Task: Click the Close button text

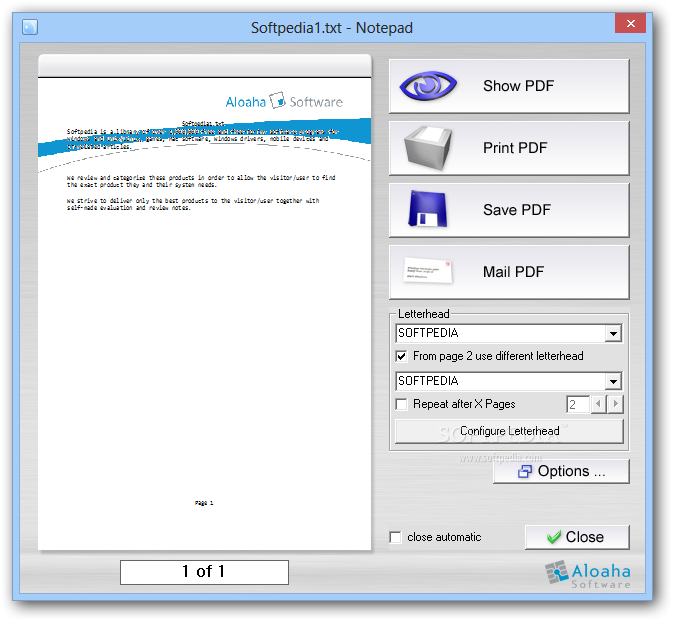Action: pyautogui.click(x=585, y=537)
